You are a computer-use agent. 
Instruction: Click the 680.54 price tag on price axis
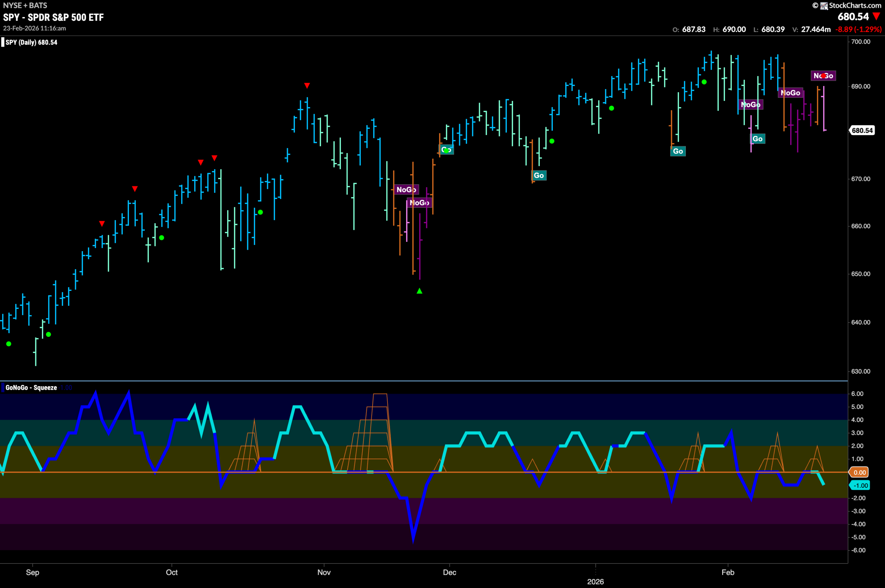862,131
